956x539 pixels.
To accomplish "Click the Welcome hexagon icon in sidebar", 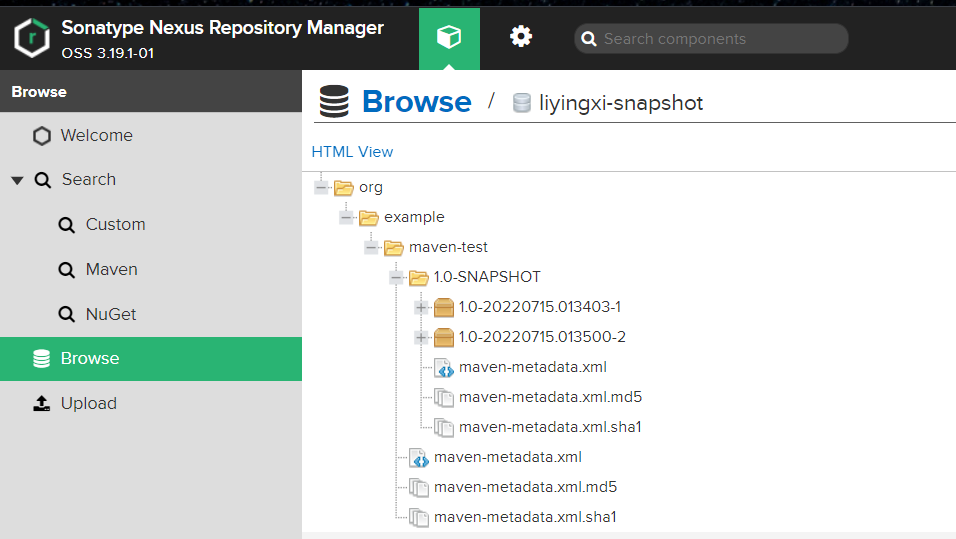I will (x=41, y=135).
